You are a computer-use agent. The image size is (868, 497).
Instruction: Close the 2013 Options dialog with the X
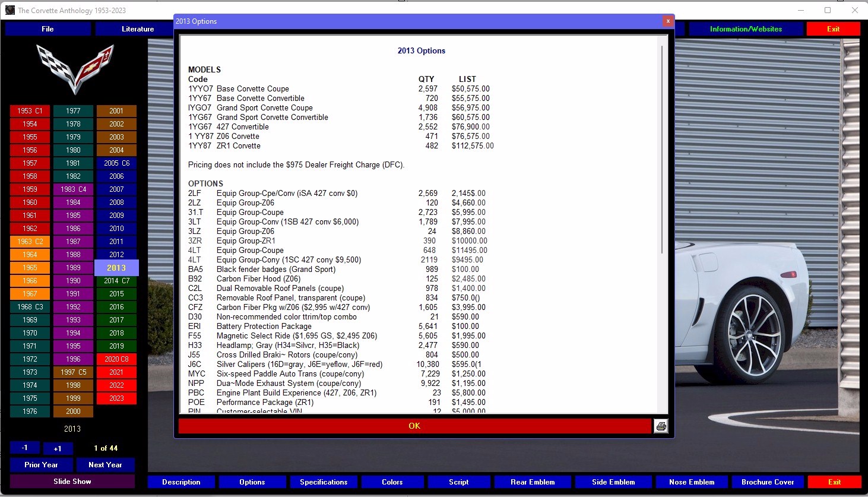[x=668, y=21]
